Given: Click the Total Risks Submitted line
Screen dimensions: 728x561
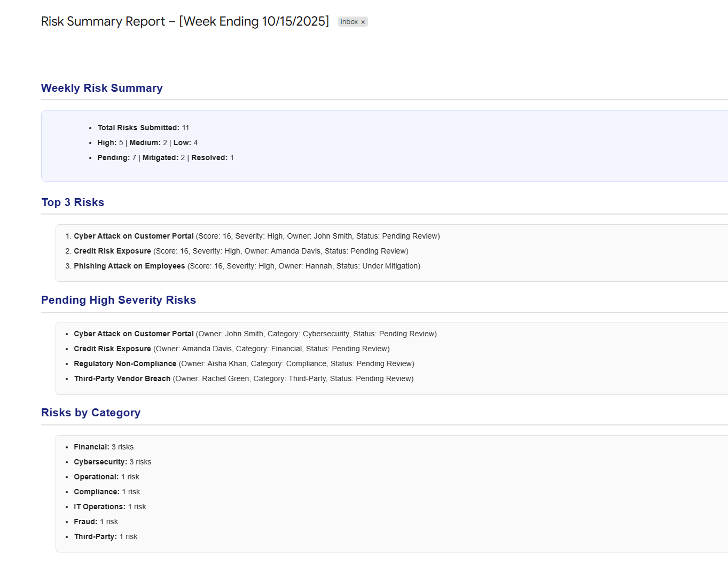Looking at the screenshot, I should click(143, 128).
